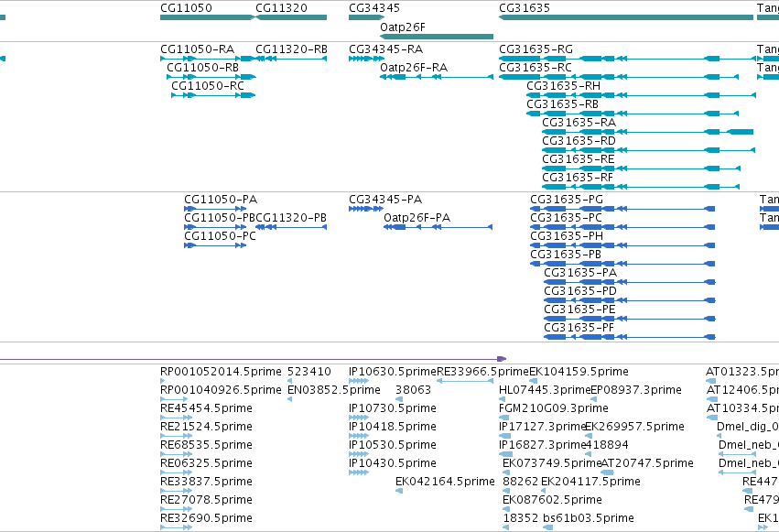Select cDNA EP08937.3prime
The image size is (779, 532).
636,390
